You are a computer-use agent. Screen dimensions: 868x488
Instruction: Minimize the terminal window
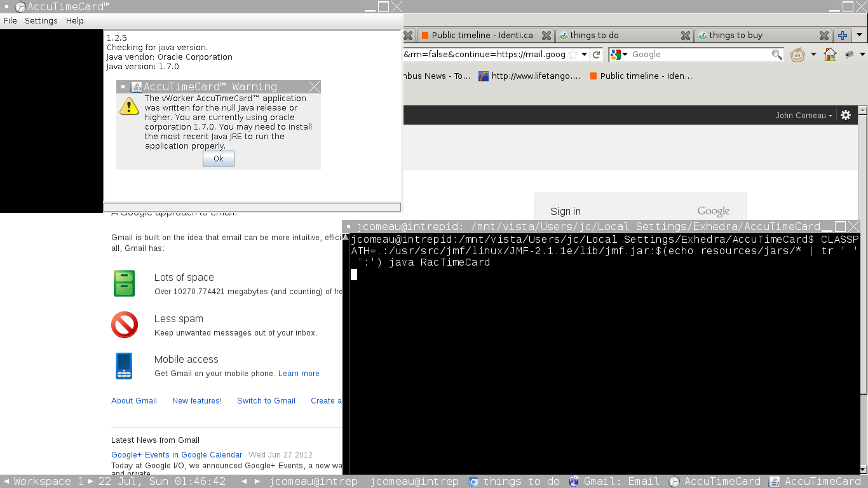tap(826, 227)
